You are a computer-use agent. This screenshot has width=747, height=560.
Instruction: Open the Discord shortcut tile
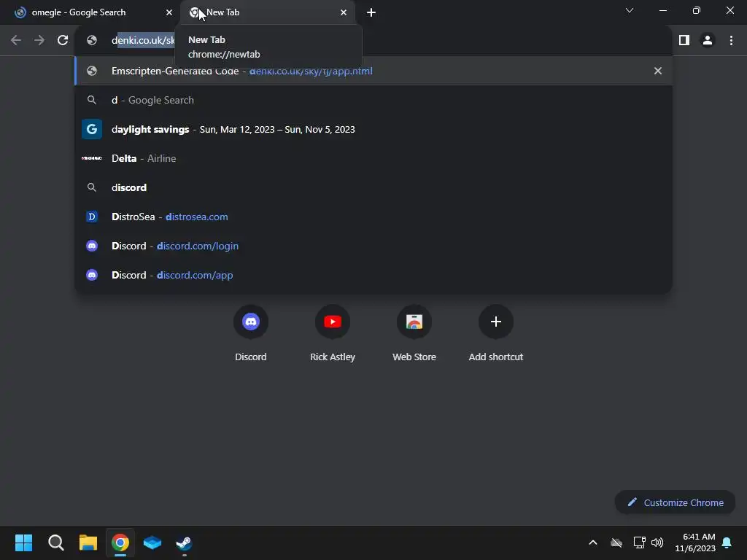pyautogui.click(x=251, y=333)
